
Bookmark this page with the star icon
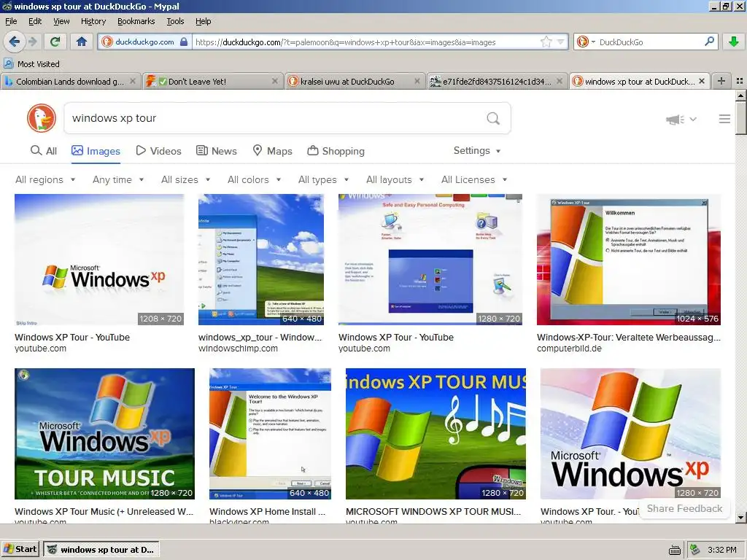tap(546, 42)
